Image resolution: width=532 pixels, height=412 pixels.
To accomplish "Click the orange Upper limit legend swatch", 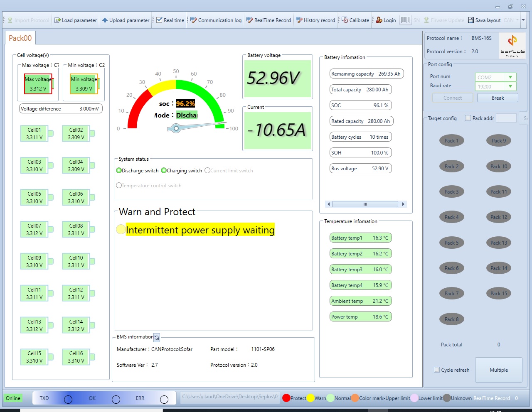I will tap(355, 398).
